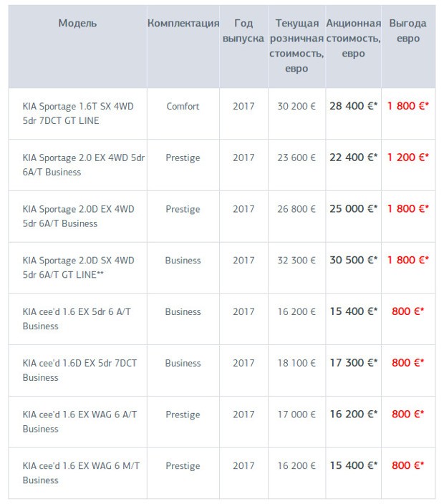The width and height of the screenshot is (444, 504).
Task: Select KIA cee'd 1.6D EX 7DCT model
Action: coord(79,370)
